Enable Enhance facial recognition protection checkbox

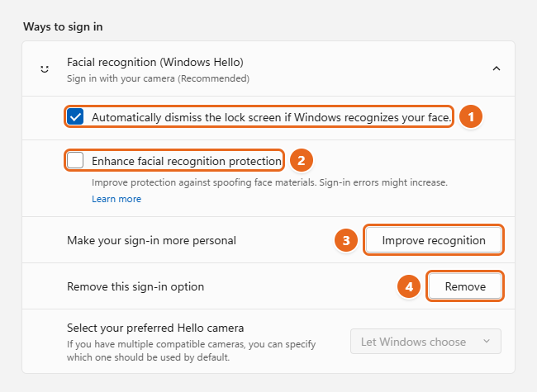click(x=75, y=160)
